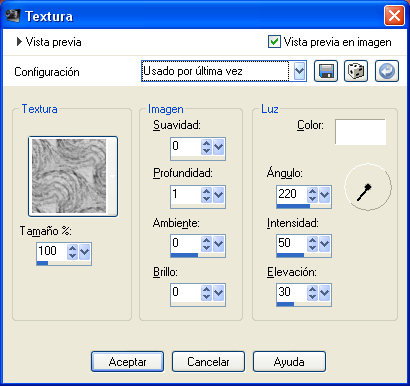The width and height of the screenshot is (410, 386).
Task: Click the Luz Color swatch
Action: point(360,132)
